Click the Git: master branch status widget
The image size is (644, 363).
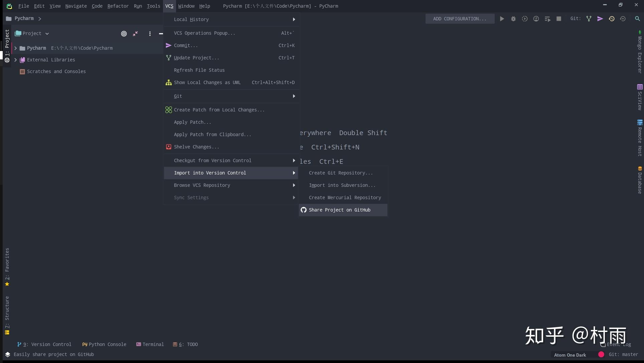point(623,354)
